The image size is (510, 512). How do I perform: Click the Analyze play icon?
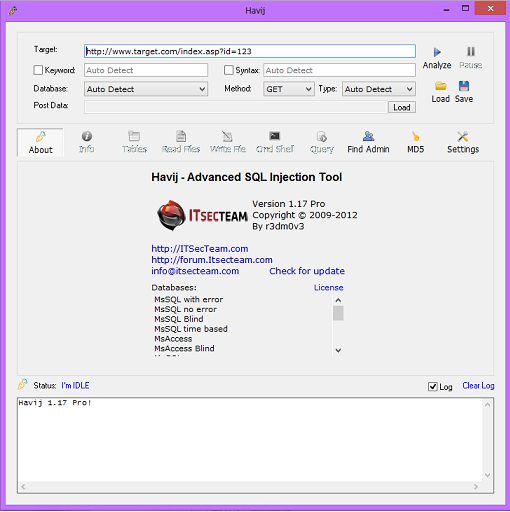click(437, 52)
